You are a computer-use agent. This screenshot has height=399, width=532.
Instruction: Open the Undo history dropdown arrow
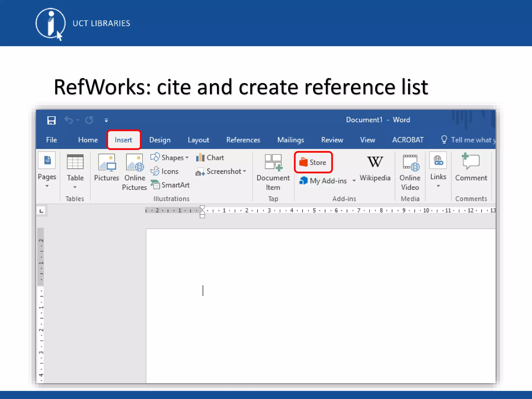tap(78, 120)
